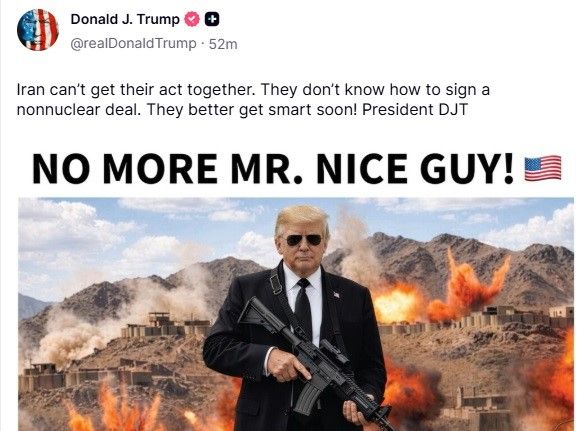The image size is (584, 431).
Task: Open the attached desert explosion image
Action: [x=296, y=314]
